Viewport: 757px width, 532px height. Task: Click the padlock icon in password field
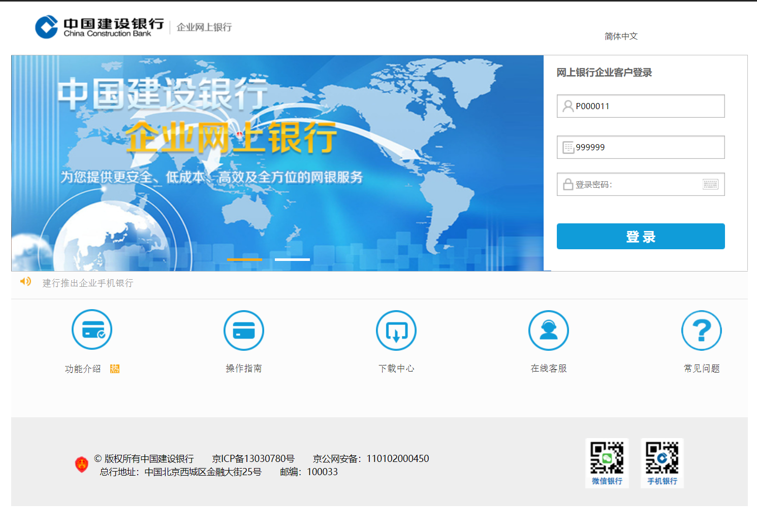(568, 184)
